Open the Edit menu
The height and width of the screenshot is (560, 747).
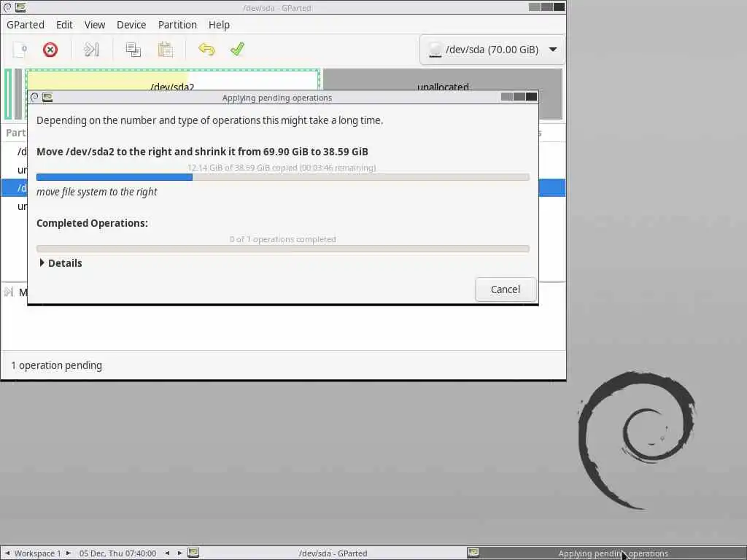pyautogui.click(x=64, y=25)
